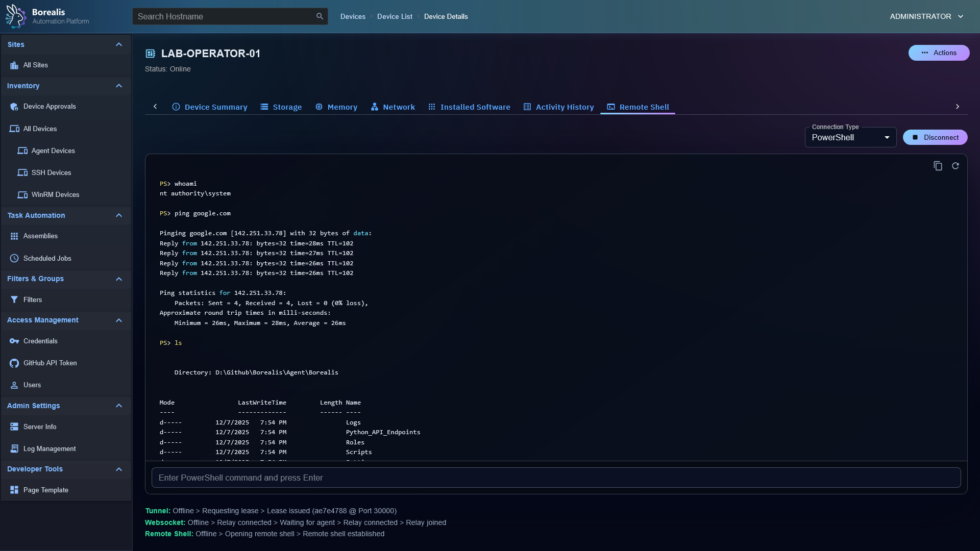Collapse the Sites sidebar section
Viewport: 980px width, 551px height.
(x=119, y=44)
